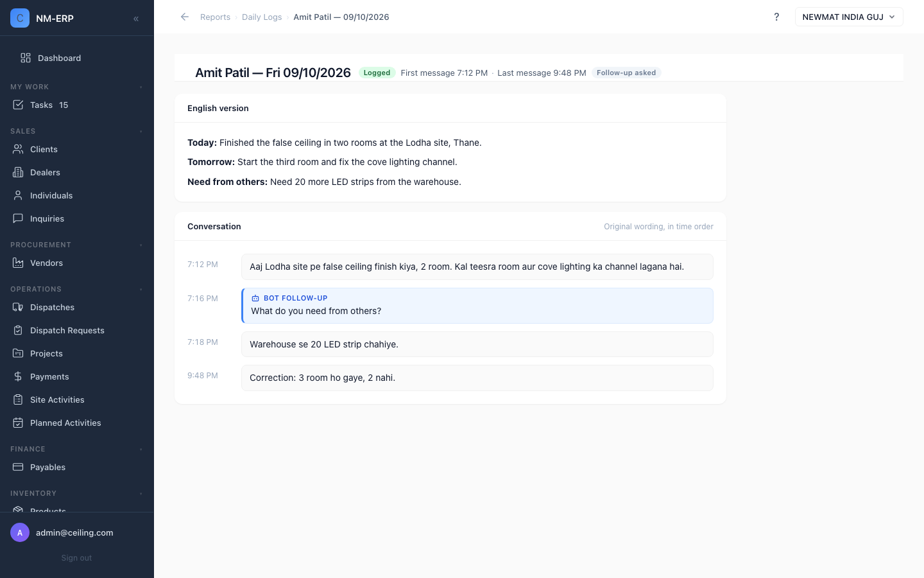Click the Site Activities clipboard icon
924x578 pixels.
pyautogui.click(x=18, y=399)
